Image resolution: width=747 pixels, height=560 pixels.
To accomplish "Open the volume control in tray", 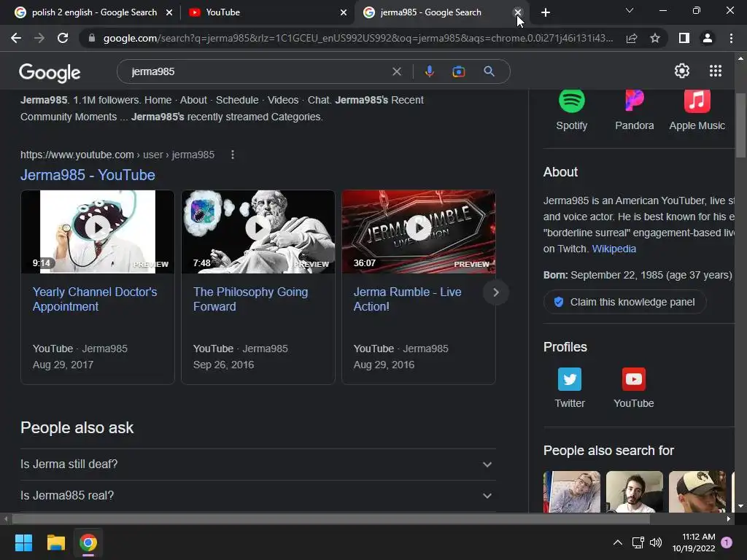I will 656,542.
